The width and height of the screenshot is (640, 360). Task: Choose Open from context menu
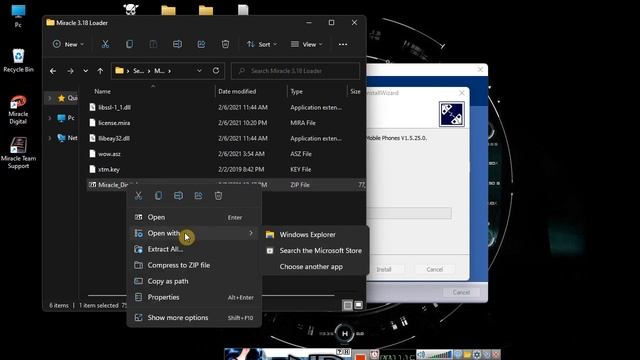pyautogui.click(x=194, y=218)
